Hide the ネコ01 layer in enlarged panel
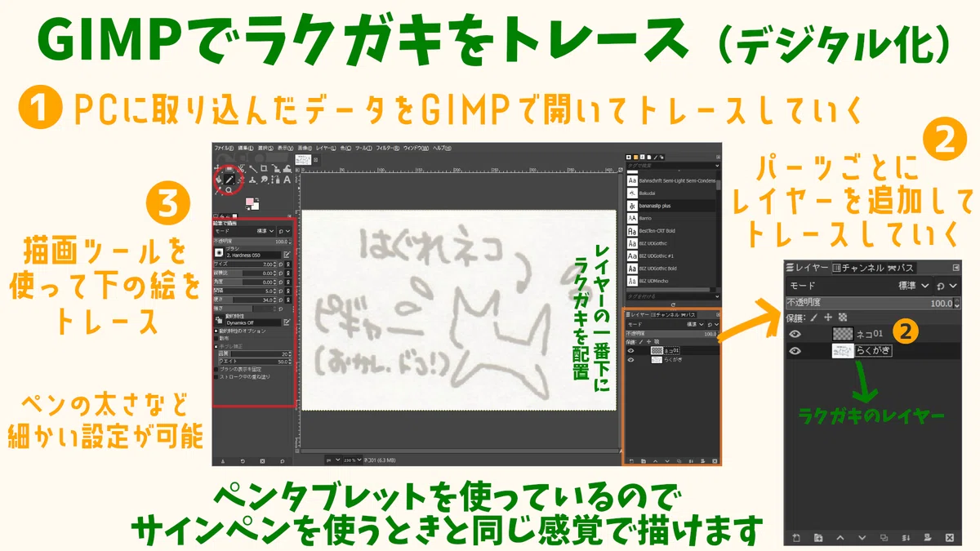The image size is (980, 551). coord(795,334)
